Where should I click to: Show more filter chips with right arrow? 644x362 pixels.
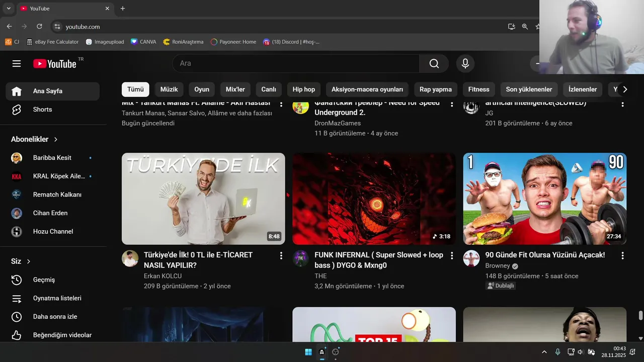(x=625, y=89)
